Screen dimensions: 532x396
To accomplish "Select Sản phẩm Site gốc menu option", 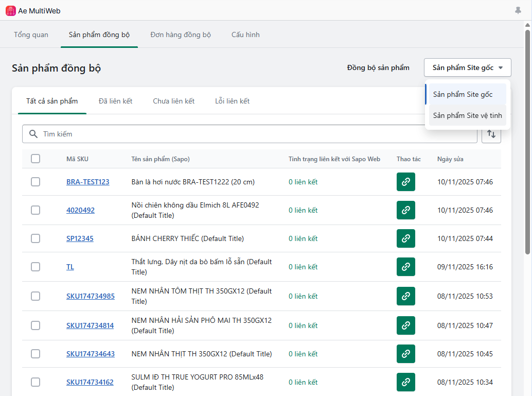I will tap(463, 94).
